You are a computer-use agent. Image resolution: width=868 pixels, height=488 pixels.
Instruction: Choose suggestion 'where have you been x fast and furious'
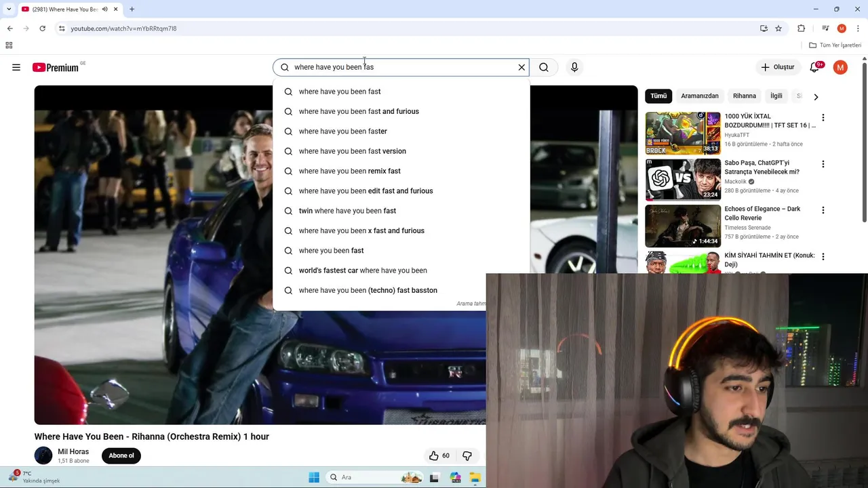tap(401, 230)
